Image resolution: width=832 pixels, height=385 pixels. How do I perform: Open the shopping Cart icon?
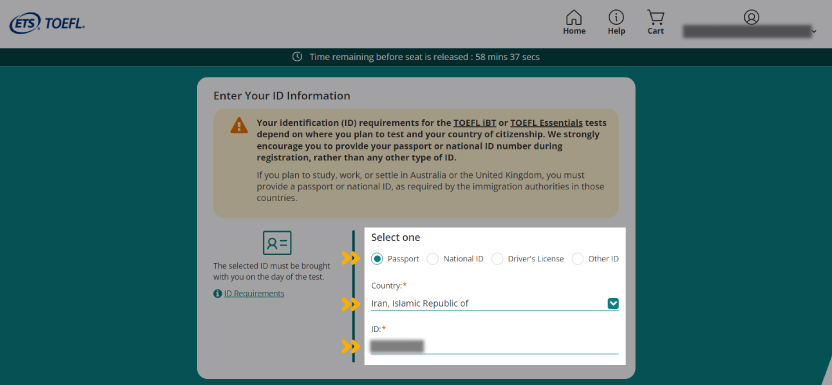click(x=656, y=18)
